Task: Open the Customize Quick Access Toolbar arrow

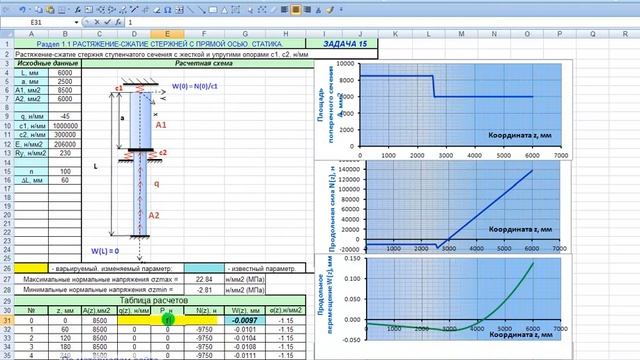Action: [x=341, y=10]
